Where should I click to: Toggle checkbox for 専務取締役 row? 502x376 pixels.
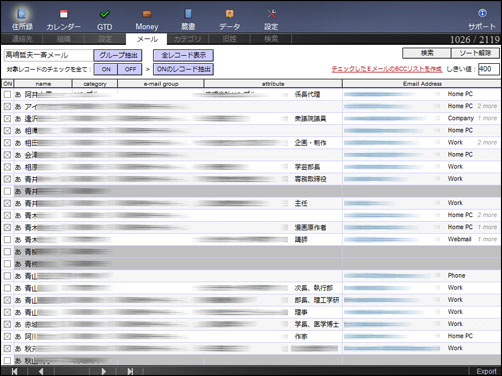(x=7, y=179)
